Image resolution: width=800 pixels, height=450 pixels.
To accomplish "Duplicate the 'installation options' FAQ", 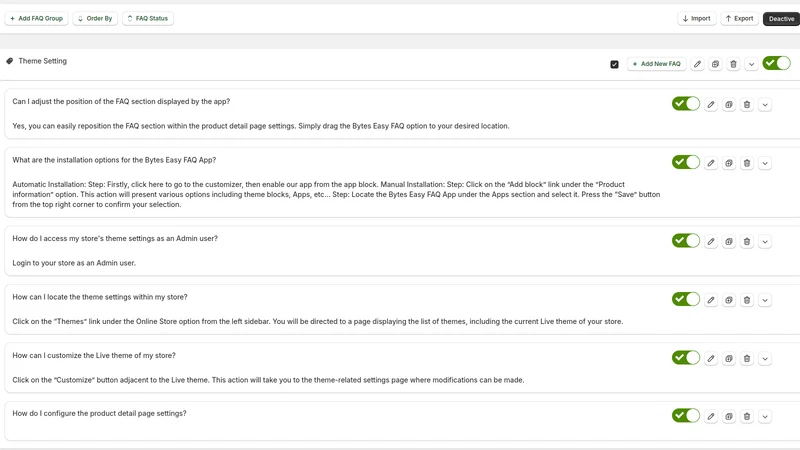I will 729,163.
